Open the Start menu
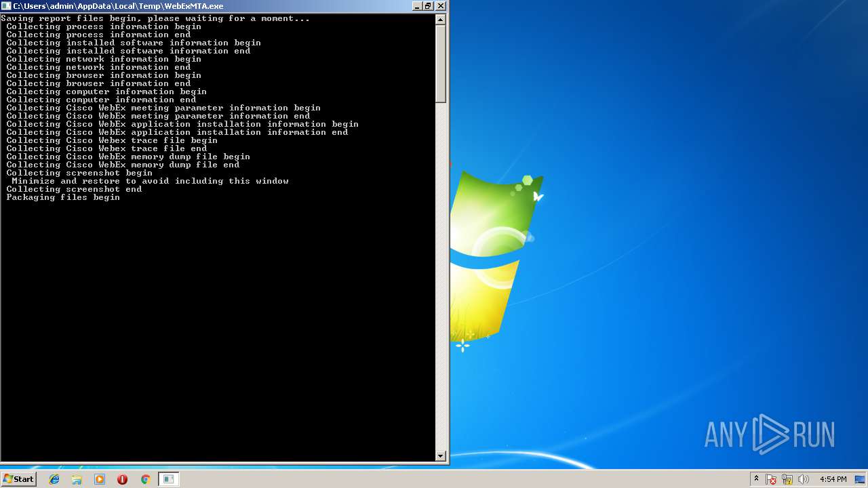868x488 pixels. (x=18, y=479)
